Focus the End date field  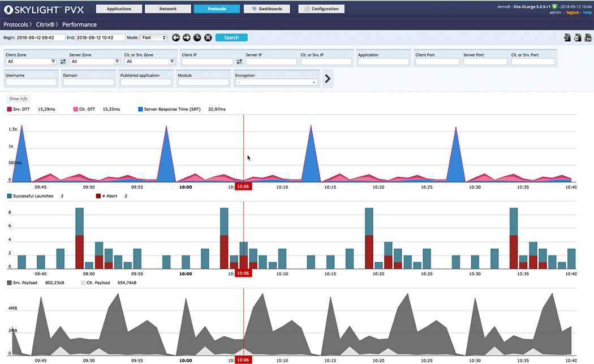pyautogui.click(x=100, y=37)
